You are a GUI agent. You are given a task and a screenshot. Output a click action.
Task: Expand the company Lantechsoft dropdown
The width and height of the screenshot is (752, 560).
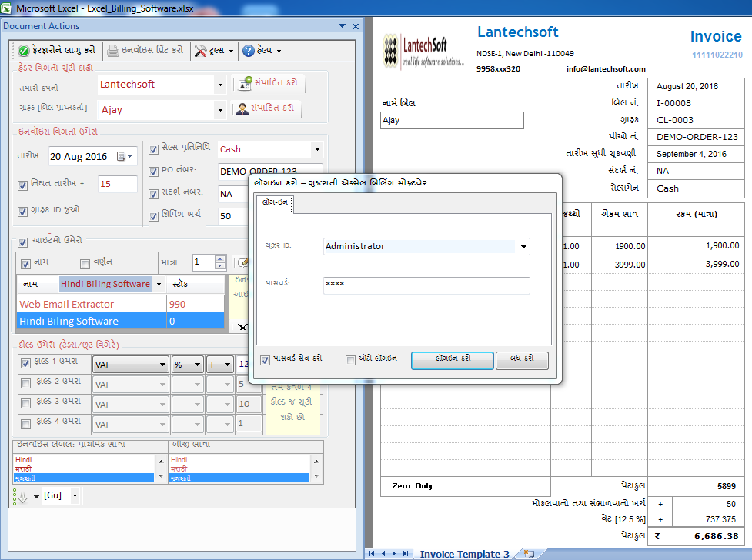(220, 85)
